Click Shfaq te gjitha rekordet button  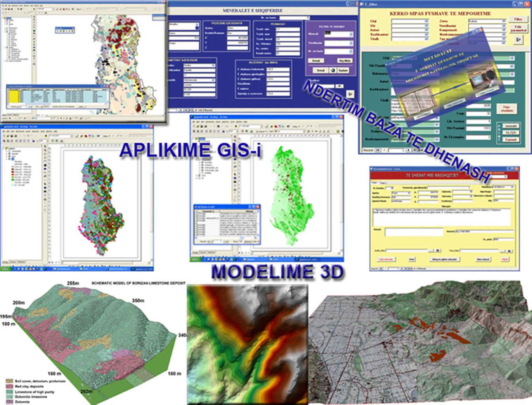(x=444, y=259)
